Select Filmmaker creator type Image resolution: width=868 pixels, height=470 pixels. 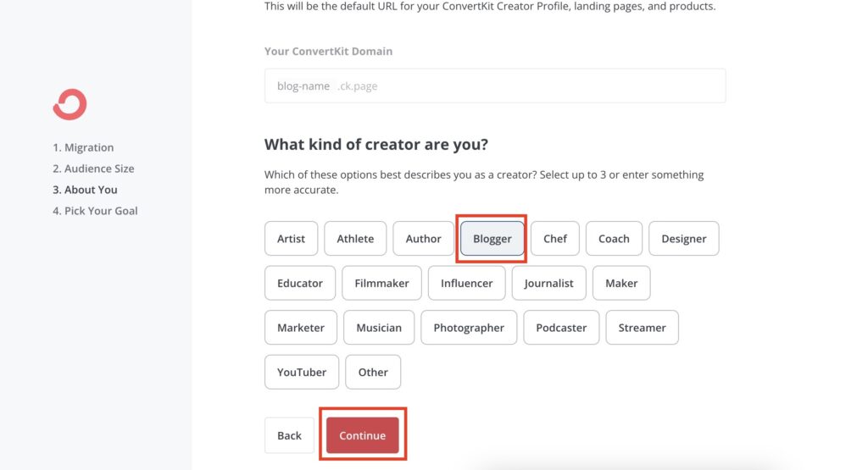382,283
